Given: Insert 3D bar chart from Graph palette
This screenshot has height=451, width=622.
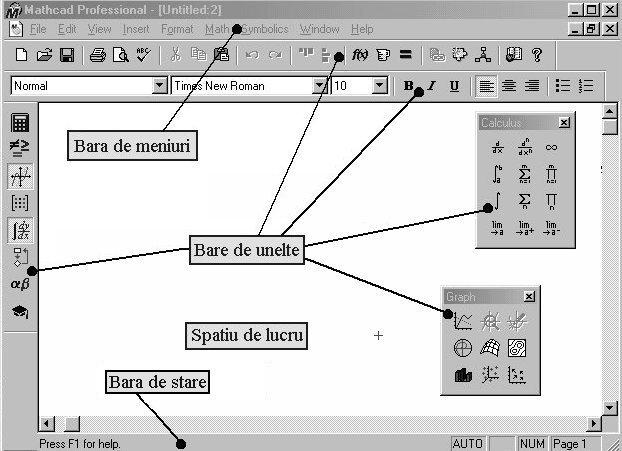Looking at the screenshot, I should pos(463,375).
